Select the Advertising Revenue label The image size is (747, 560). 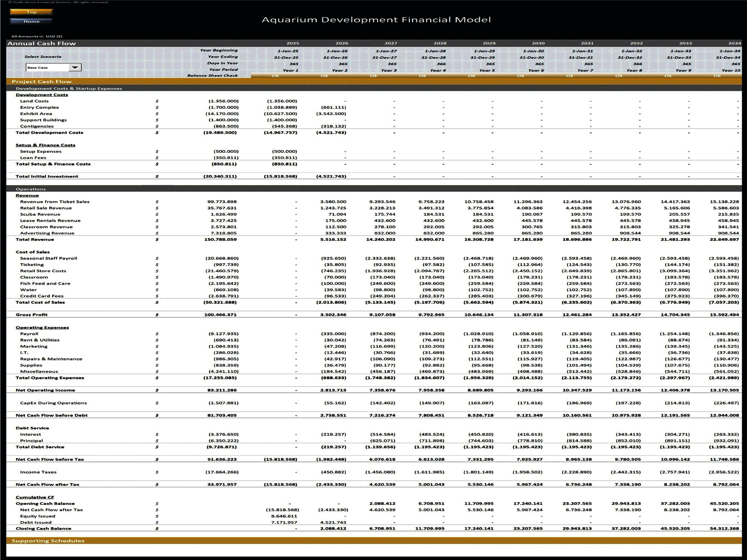coord(47,233)
